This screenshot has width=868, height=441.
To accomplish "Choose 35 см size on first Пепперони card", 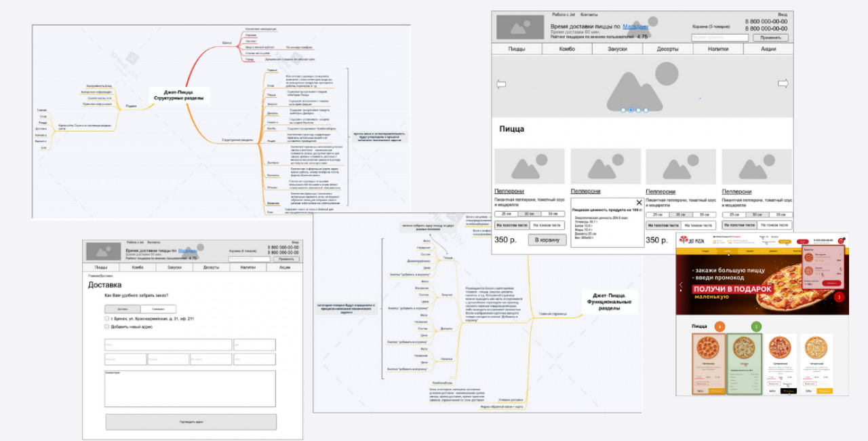I will click(553, 214).
